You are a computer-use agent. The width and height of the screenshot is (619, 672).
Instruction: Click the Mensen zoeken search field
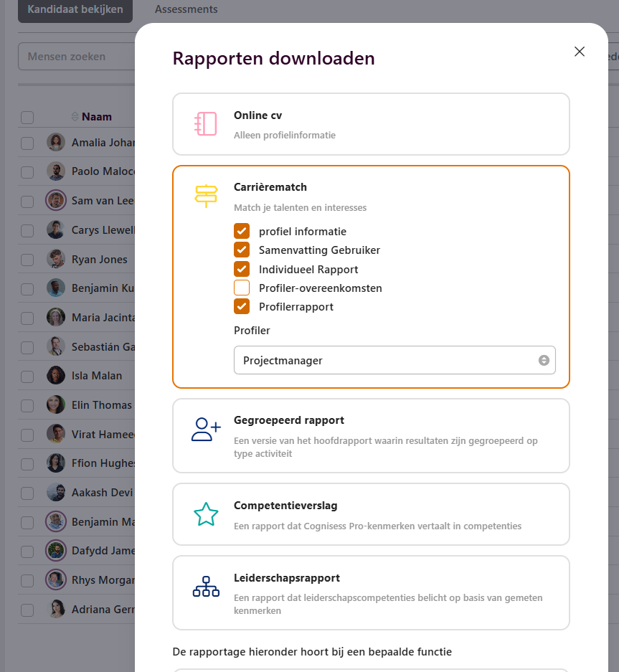pos(75,57)
